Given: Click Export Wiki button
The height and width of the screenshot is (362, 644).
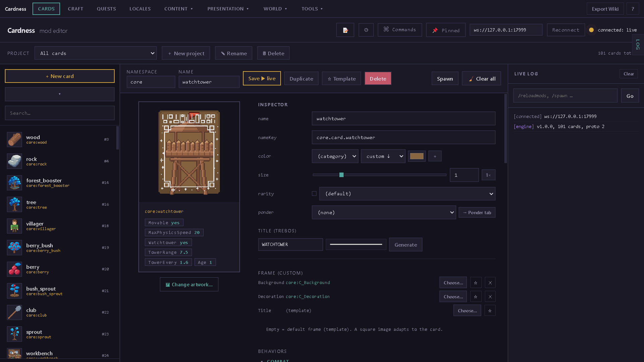Looking at the screenshot, I should [605, 9].
